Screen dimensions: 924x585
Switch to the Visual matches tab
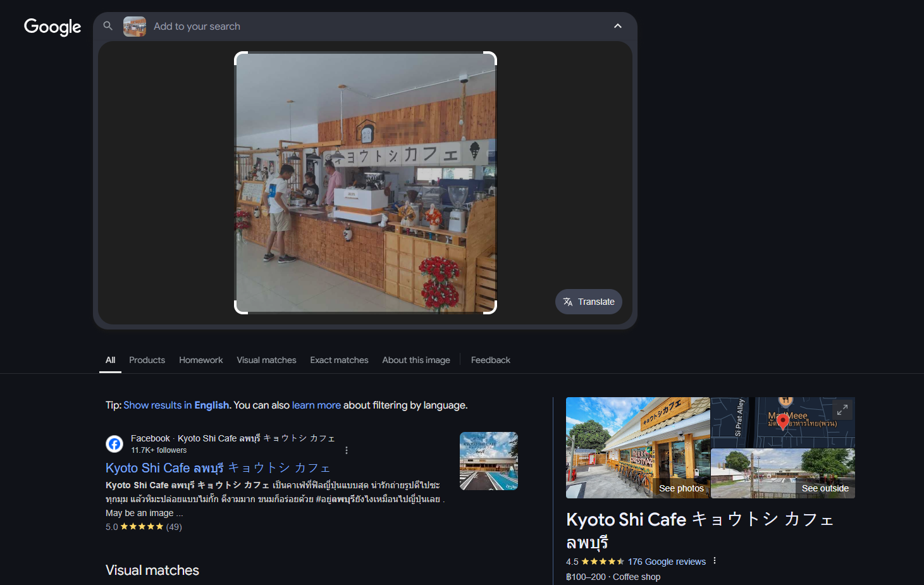coord(266,360)
